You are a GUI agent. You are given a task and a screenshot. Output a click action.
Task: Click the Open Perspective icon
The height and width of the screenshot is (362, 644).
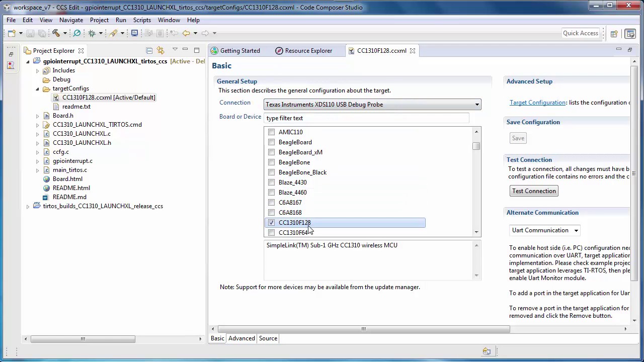click(x=614, y=34)
